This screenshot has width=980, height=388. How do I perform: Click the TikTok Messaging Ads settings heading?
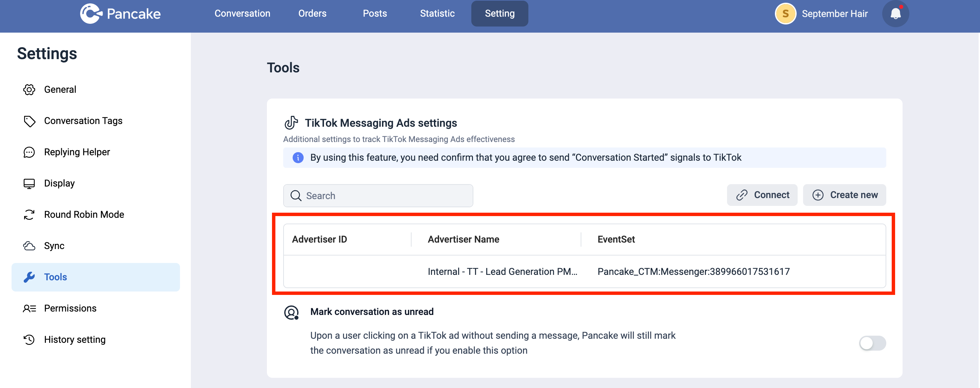coord(381,123)
